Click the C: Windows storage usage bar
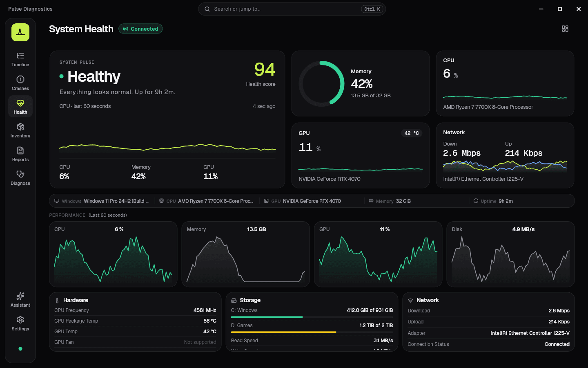The image size is (588, 368). point(312,317)
